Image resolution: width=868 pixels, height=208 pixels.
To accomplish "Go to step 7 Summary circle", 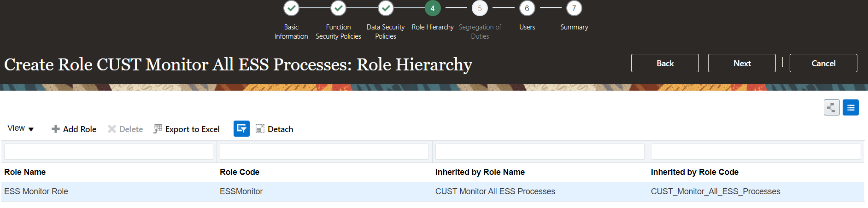I will point(574,8).
